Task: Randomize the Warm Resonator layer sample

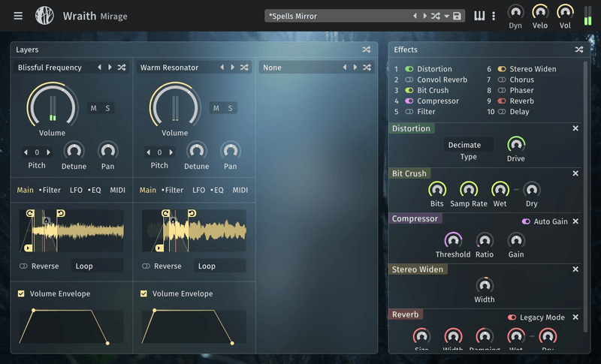Action: [x=245, y=68]
